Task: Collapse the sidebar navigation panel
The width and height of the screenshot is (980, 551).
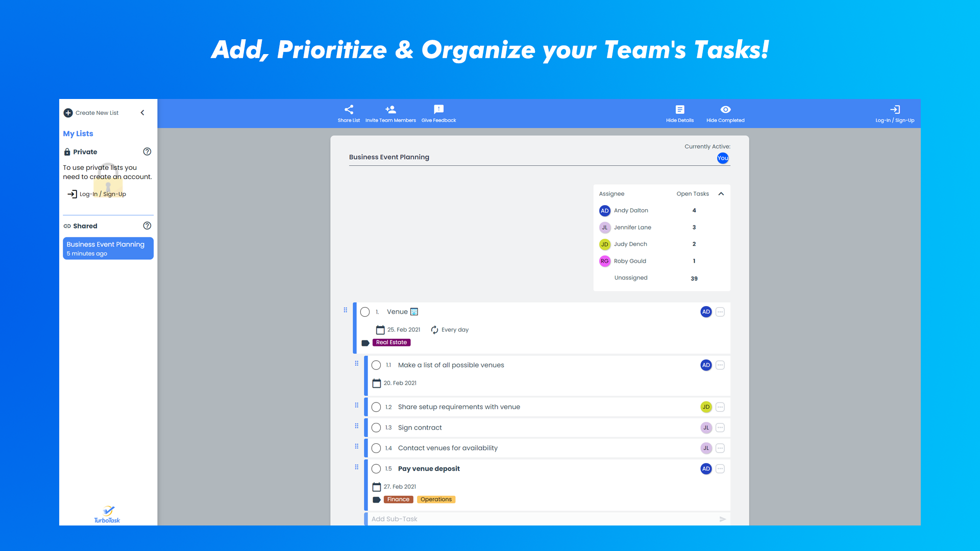Action: point(143,112)
